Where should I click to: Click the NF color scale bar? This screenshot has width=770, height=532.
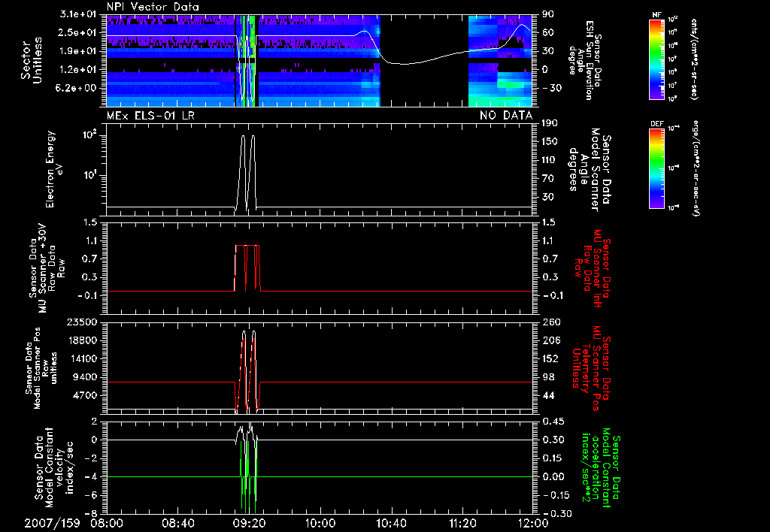click(x=656, y=59)
